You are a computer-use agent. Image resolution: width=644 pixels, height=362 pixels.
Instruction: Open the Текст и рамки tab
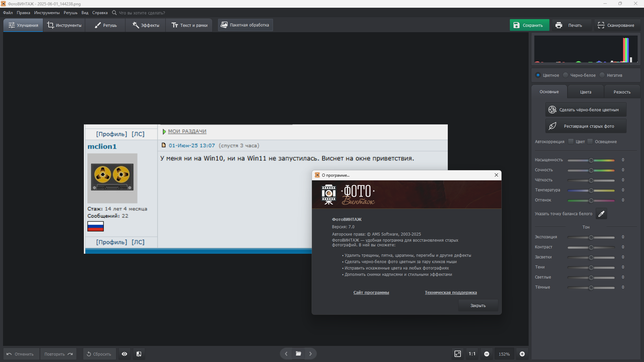[x=189, y=25]
